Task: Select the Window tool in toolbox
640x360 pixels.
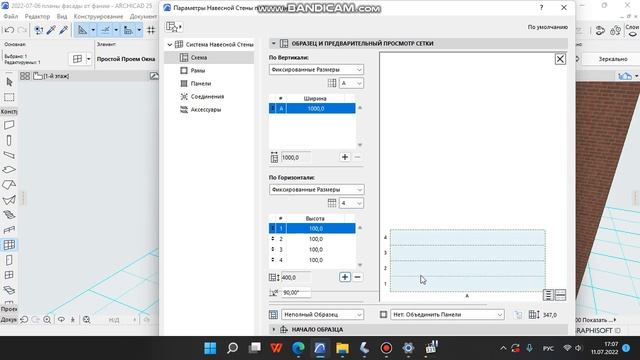Action: click(x=9, y=275)
